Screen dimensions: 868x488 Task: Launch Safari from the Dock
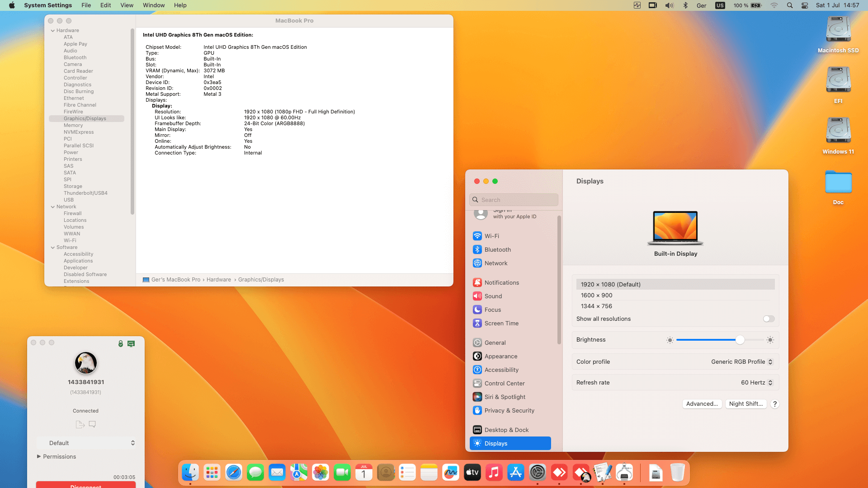234,473
